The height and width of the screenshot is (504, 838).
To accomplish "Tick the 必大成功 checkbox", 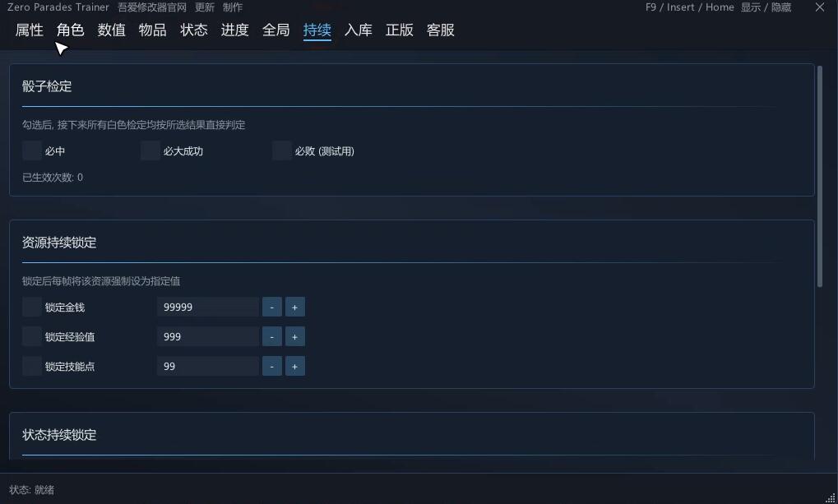I will (x=150, y=150).
